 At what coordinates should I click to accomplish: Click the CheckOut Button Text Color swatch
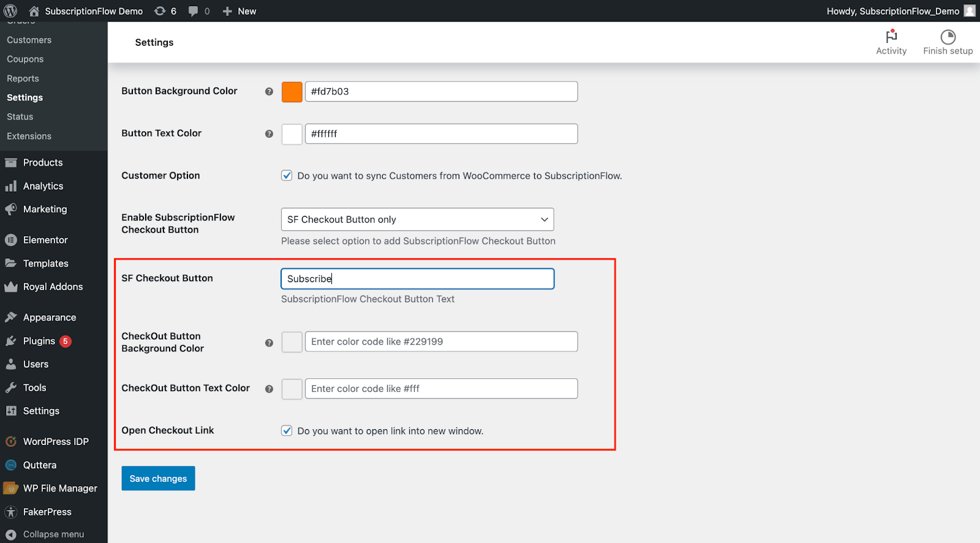[x=292, y=389]
